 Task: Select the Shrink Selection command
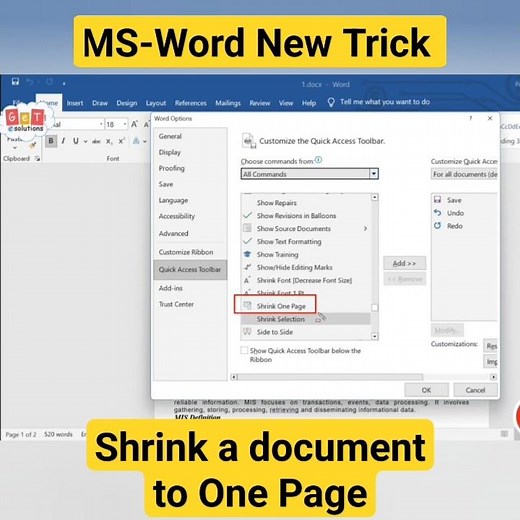(306, 319)
